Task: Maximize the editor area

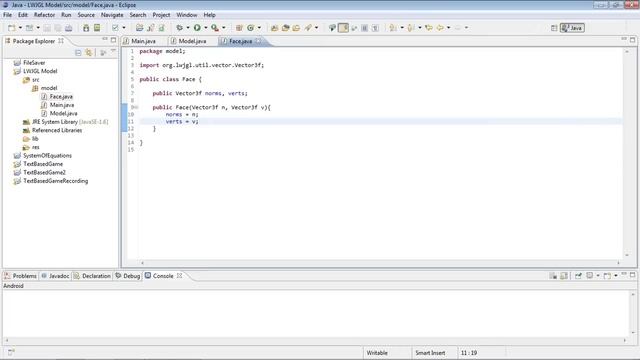Action: (x=632, y=40)
